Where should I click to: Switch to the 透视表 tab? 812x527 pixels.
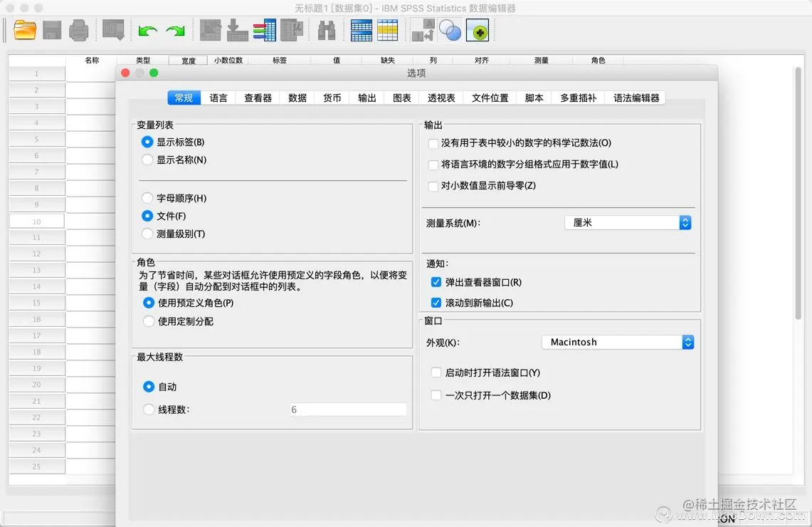[441, 98]
